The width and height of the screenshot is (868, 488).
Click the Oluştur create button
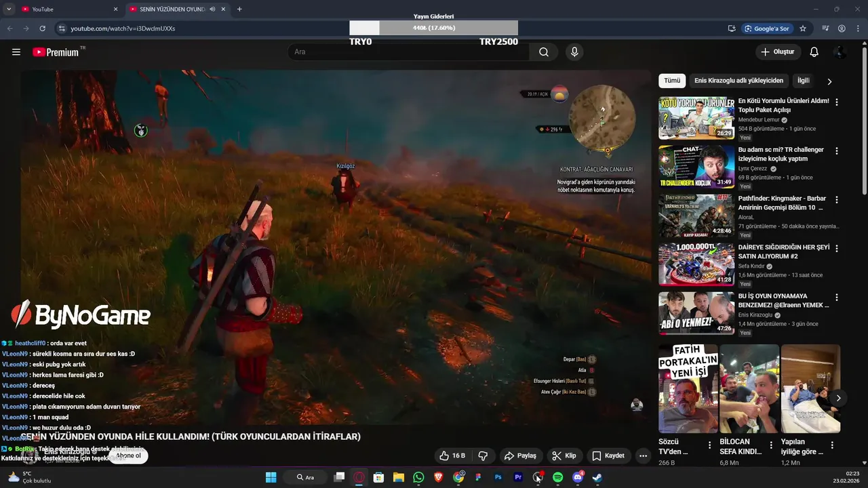coord(778,52)
